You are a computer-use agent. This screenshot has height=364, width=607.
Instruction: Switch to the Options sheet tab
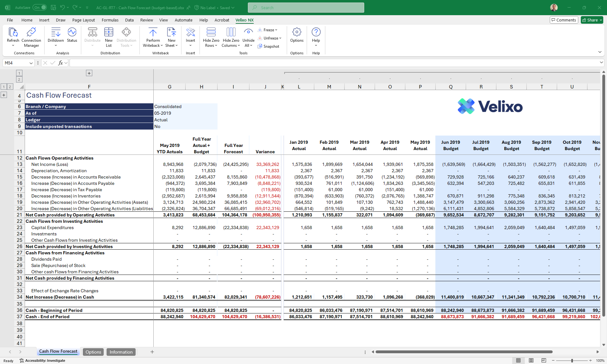pos(93,352)
